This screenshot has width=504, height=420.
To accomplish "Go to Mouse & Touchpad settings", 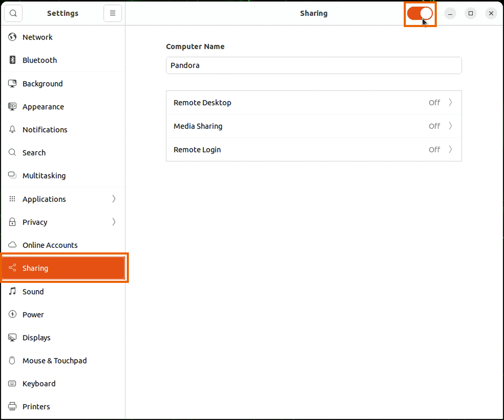I will pos(55,361).
